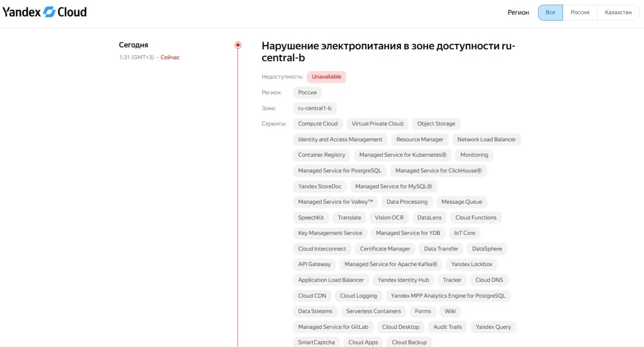This screenshot has height=347, width=644.
Task: Click the Resource Manager tag
Action: point(420,139)
